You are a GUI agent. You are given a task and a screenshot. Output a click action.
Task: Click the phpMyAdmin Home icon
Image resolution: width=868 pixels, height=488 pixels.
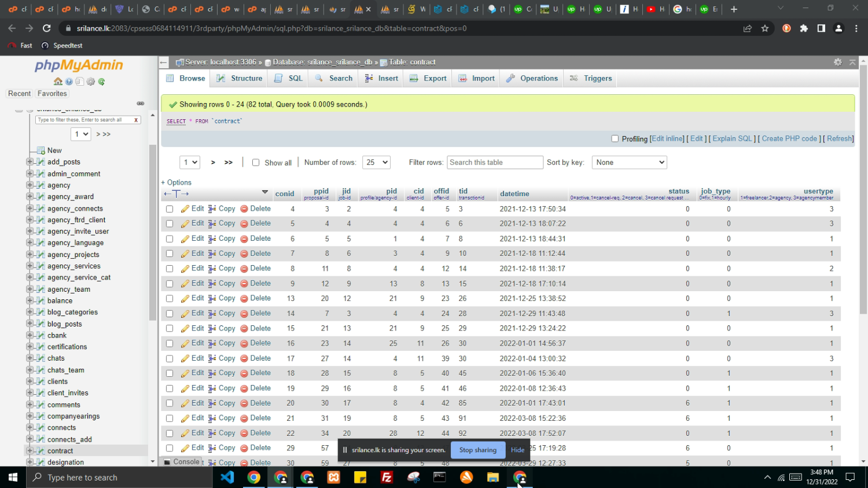(58, 82)
